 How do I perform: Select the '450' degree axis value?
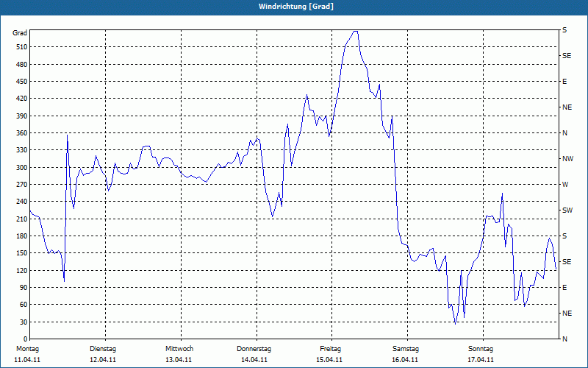(x=22, y=82)
